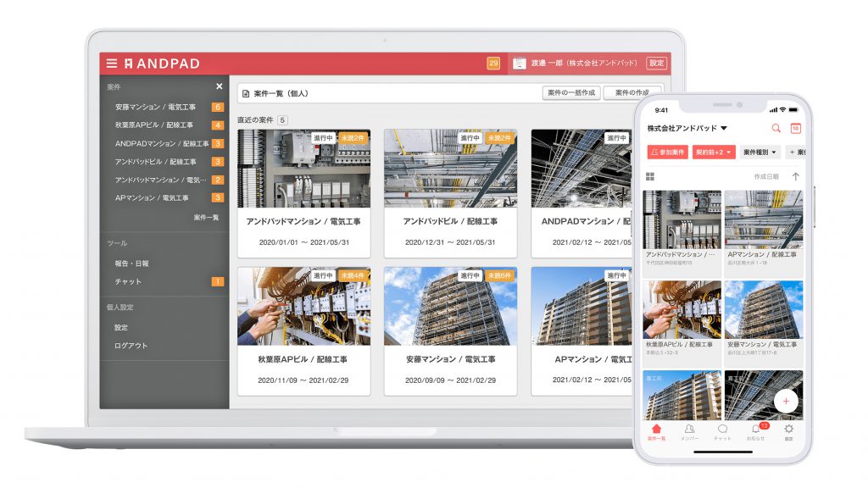Tap the round plus floating button

pos(786,401)
